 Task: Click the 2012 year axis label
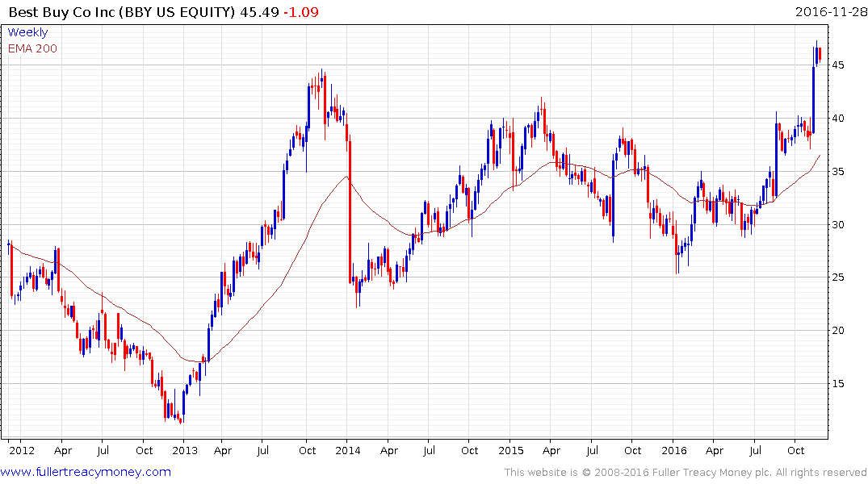coord(22,450)
